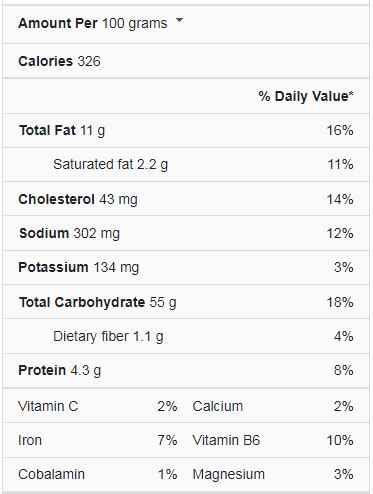
Task: Select the 100 grams amount text
Action: [134, 24]
